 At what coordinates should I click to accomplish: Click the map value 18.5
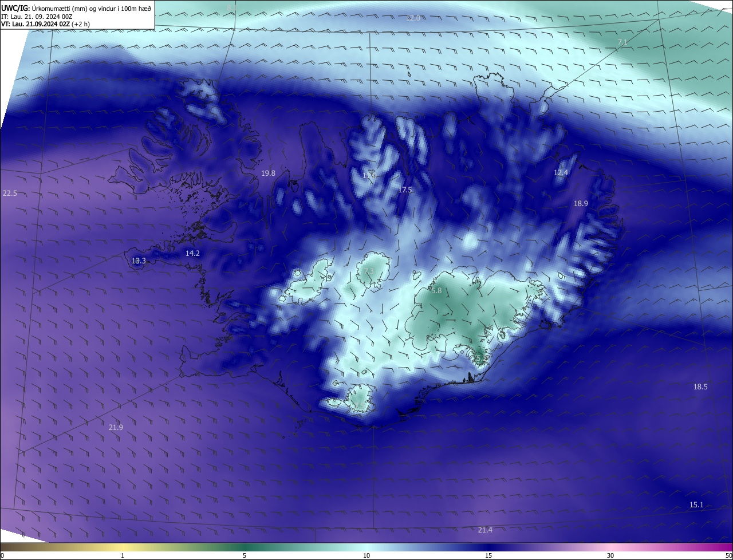click(700, 387)
